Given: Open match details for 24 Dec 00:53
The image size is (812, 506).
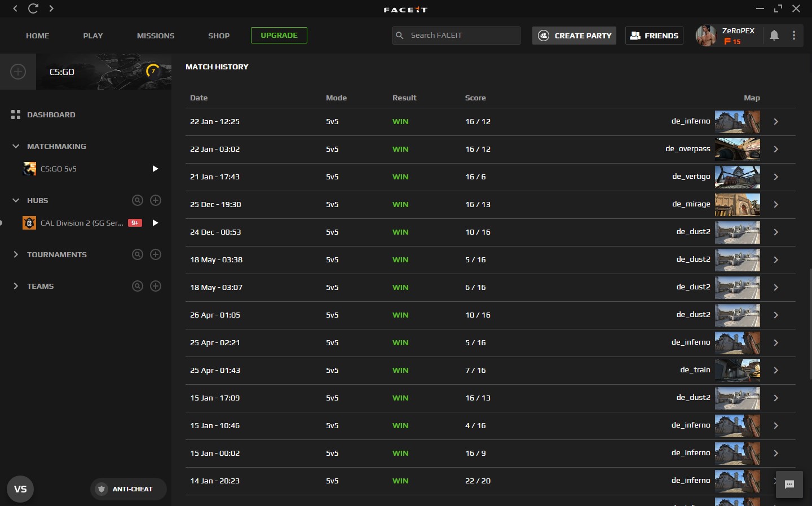Looking at the screenshot, I should (776, 232).
